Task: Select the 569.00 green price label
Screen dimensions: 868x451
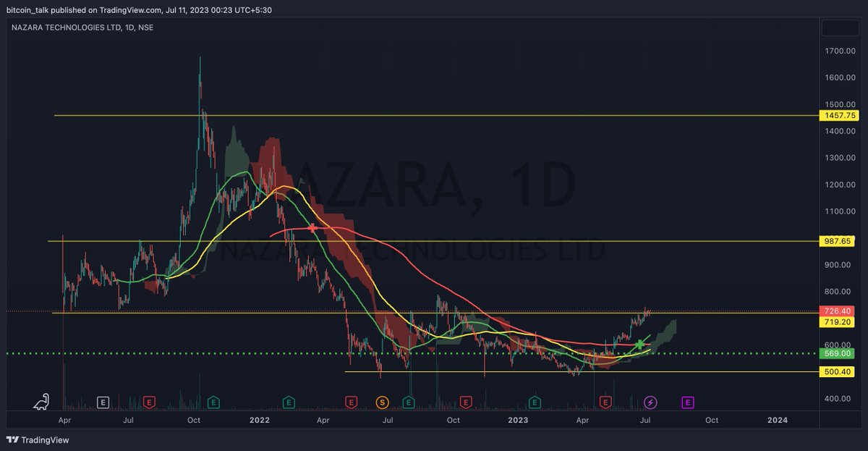Action: pos(837,354)
